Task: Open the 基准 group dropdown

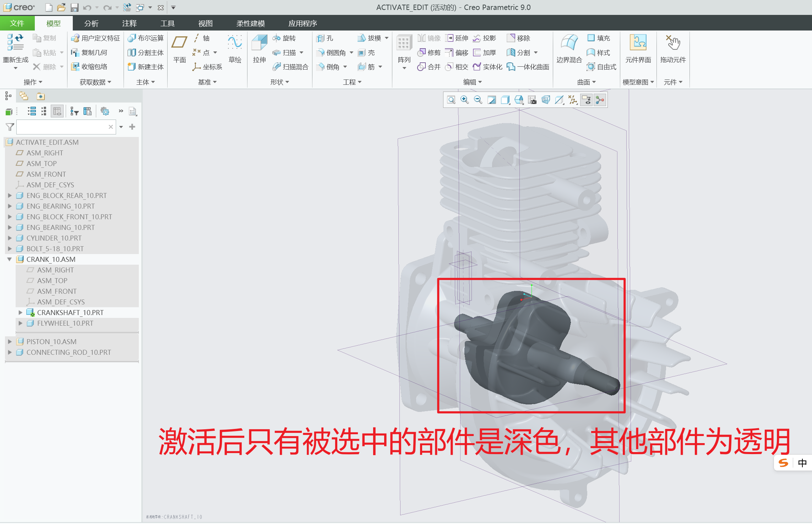Action: pyautogui.click(x=207, y=82)
